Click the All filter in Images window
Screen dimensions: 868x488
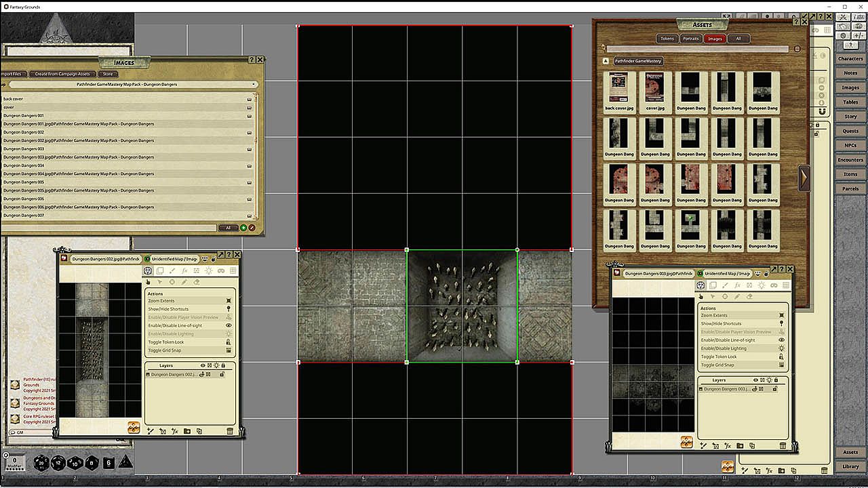click(228, 228)
